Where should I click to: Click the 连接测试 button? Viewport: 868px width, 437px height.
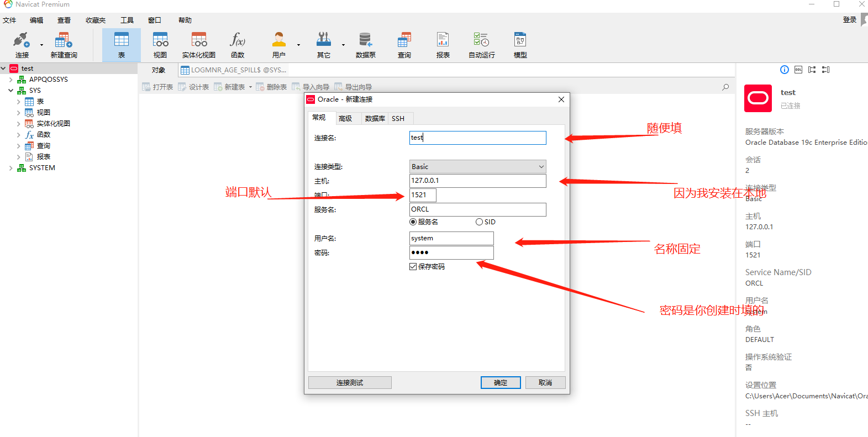350,383
